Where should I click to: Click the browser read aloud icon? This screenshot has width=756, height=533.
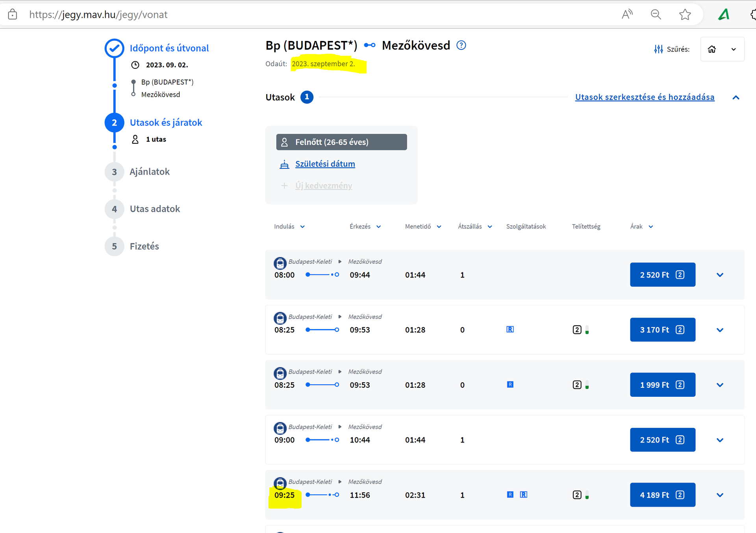coord(627,15)
